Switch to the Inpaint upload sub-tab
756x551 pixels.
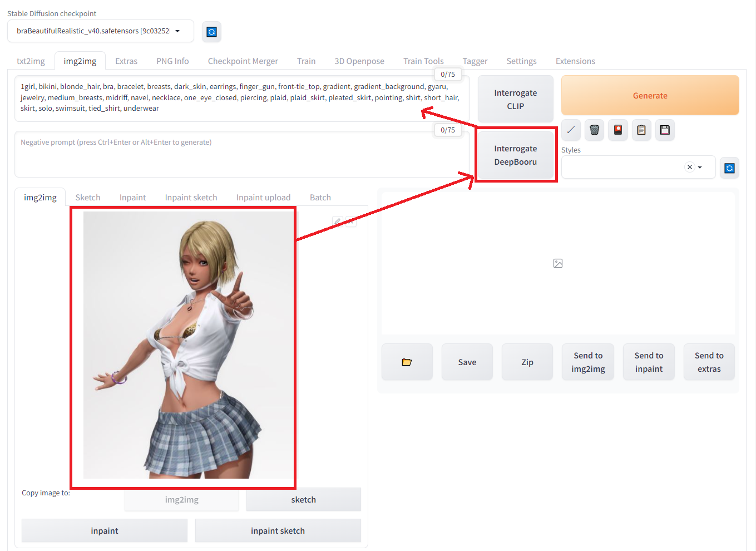point(263,198)
